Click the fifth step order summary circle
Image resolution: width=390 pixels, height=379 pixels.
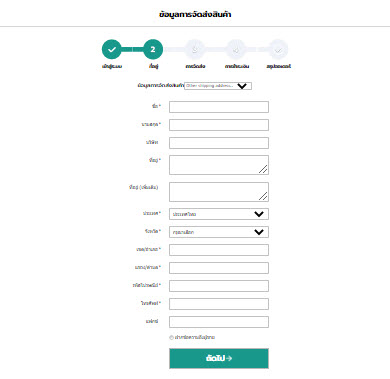click(x=278, y=49)
